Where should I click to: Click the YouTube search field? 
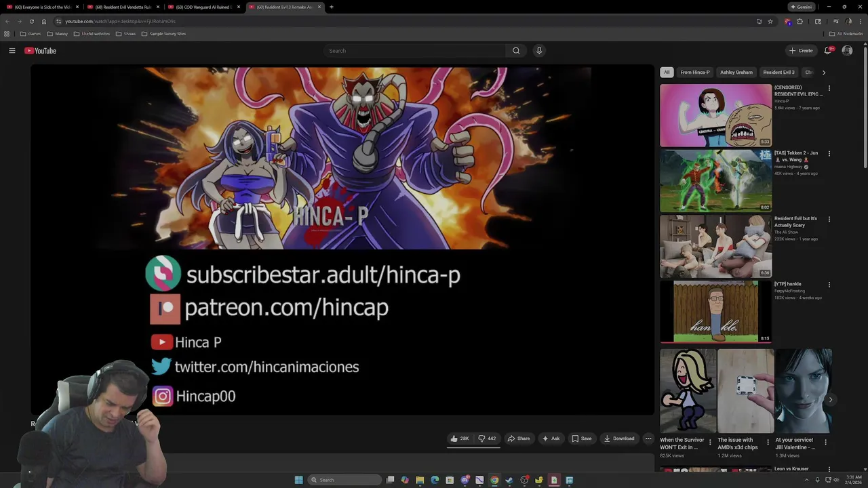[x=414, y=51]
